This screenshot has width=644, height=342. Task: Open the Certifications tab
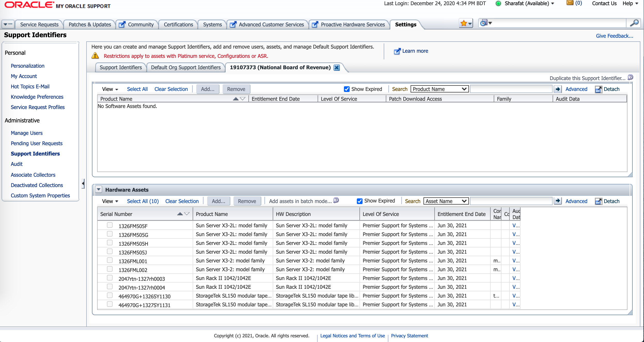[178, 25]
